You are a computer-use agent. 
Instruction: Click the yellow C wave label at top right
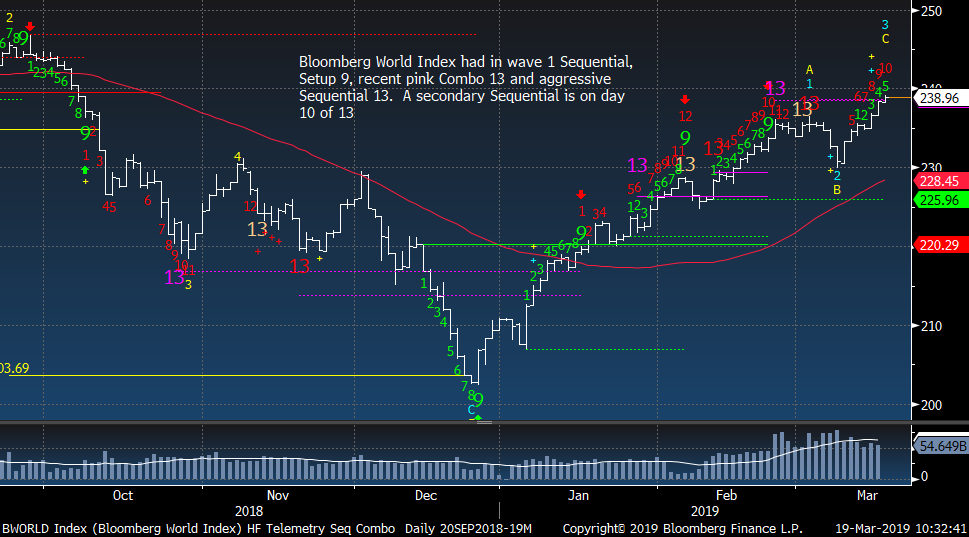coord(885,39)
